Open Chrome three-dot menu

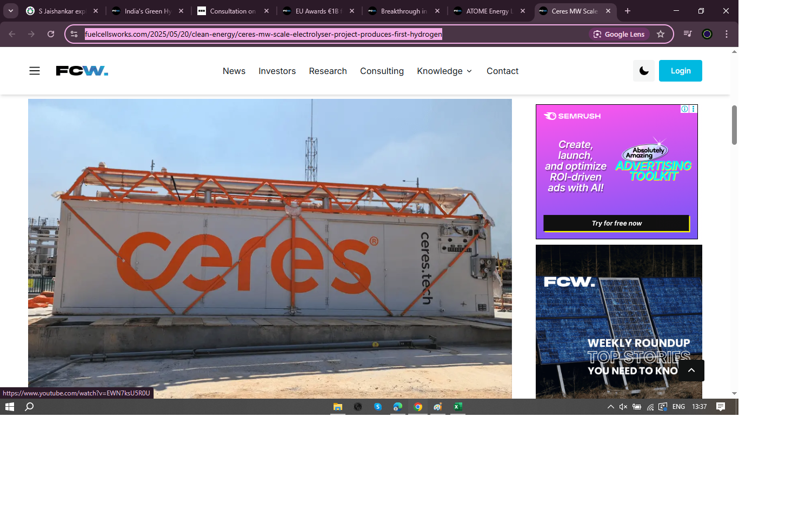click(727, 34)
